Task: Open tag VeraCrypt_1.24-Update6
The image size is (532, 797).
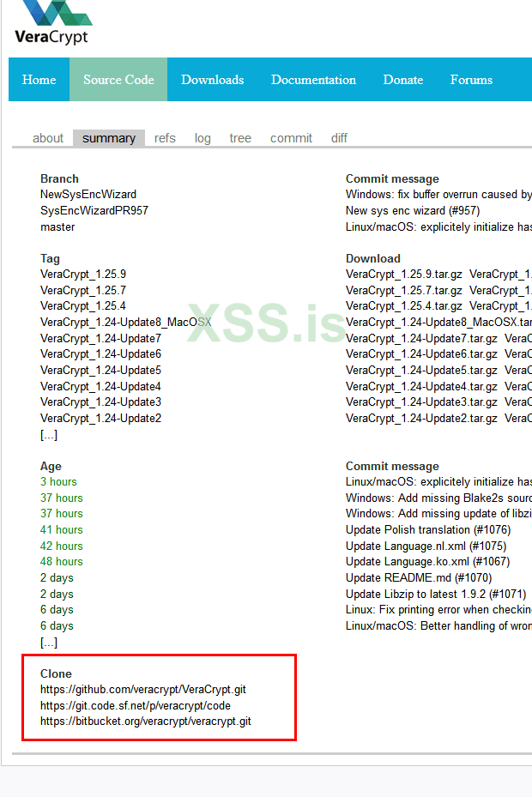Action: tap(100, 353)
